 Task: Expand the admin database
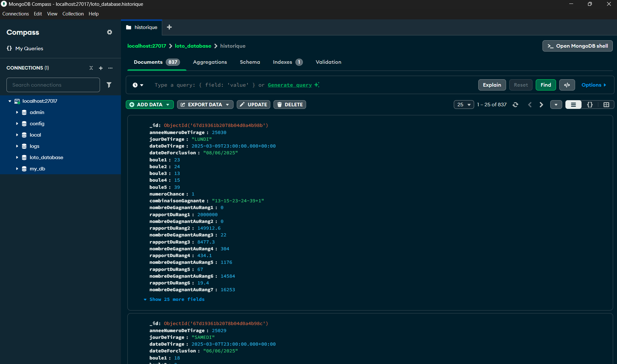17,112
